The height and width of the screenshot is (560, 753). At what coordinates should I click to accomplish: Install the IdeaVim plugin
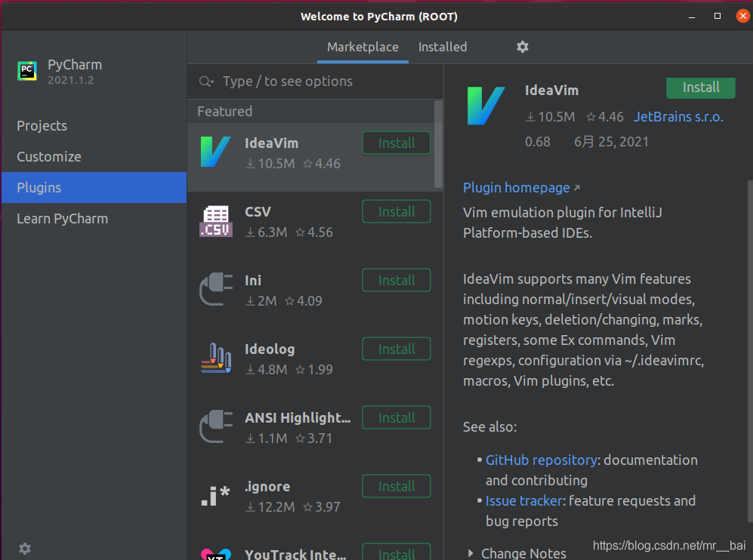[700, 88]
